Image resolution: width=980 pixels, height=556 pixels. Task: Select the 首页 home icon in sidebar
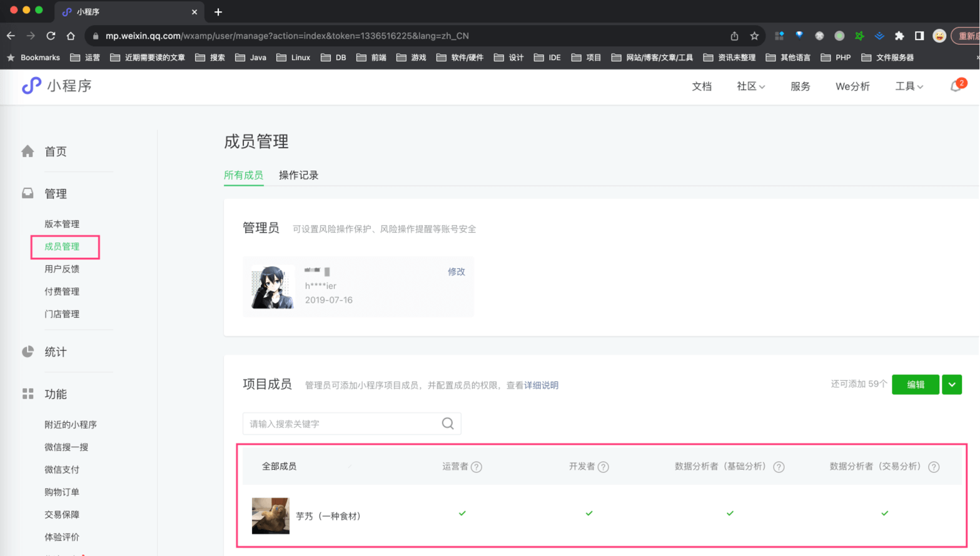click(x=28, y=151)
